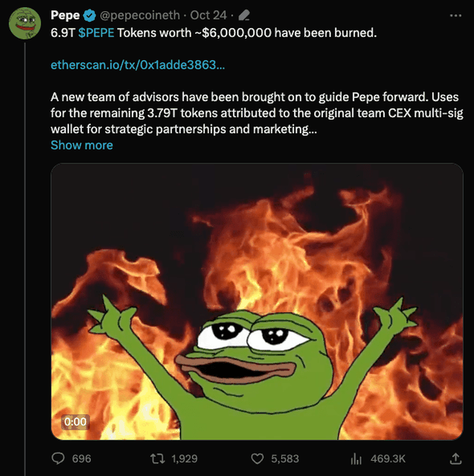
Task: Click the $PEPE cashtag
Action: [x=96, y=33]
